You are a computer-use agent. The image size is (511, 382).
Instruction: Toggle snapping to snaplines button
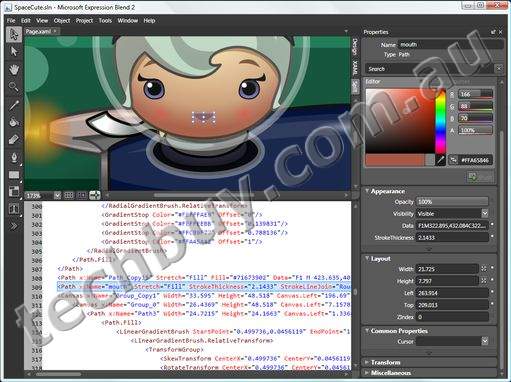[95, 195]
